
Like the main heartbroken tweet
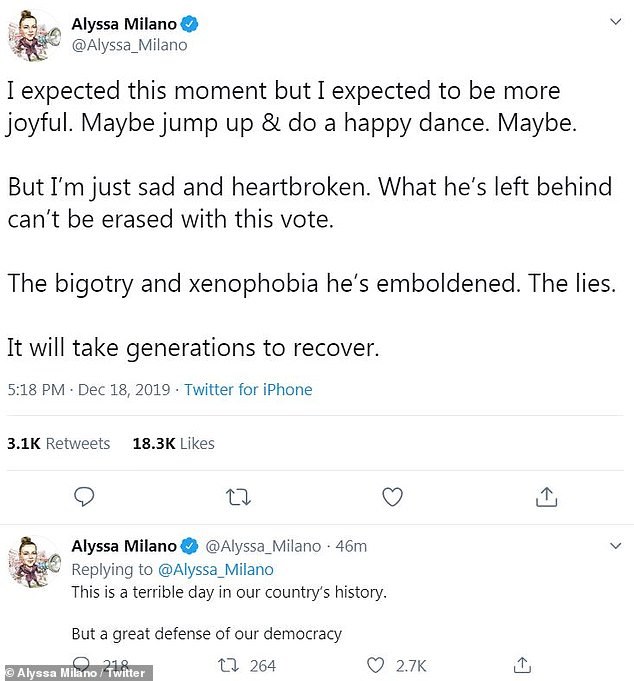tap(393, 496)
